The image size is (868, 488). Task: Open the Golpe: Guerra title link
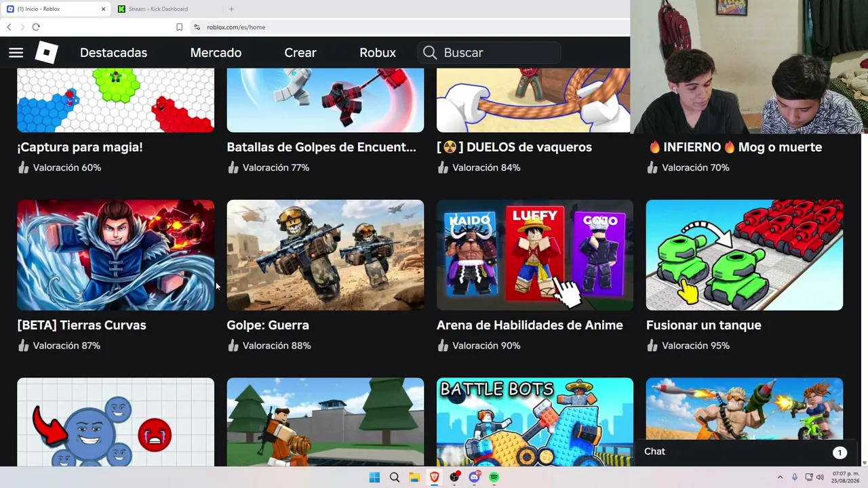point(268,325)
